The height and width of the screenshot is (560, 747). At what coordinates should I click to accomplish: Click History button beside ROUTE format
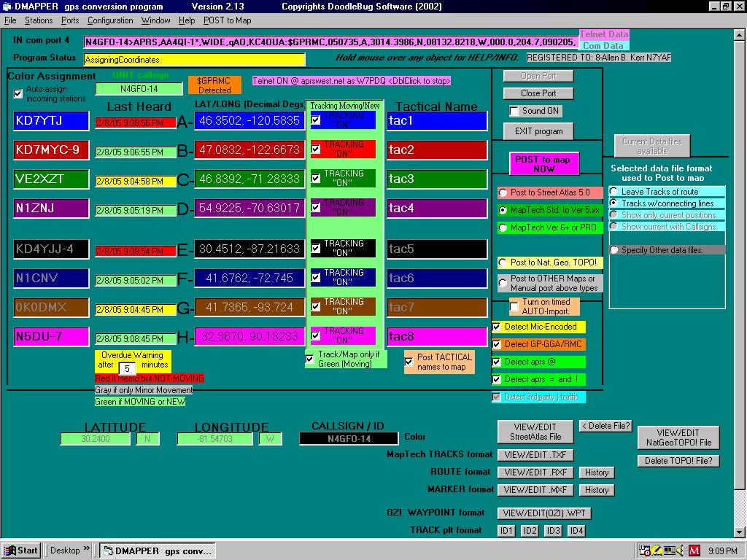pos(596,472)
